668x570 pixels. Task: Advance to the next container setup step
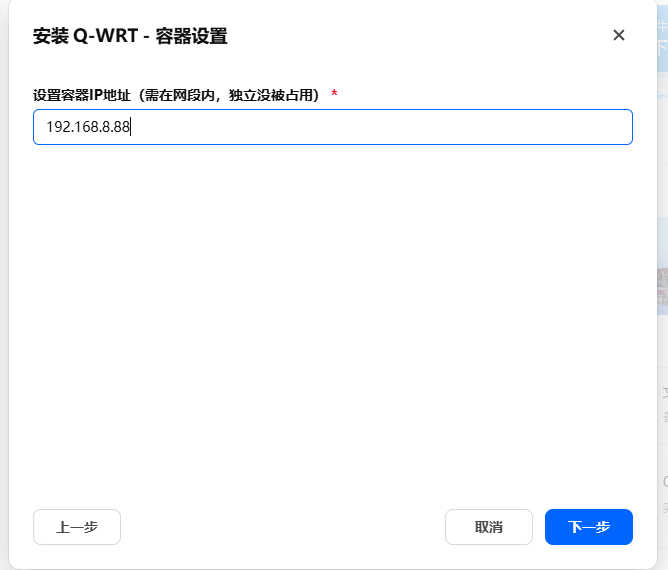588,527
